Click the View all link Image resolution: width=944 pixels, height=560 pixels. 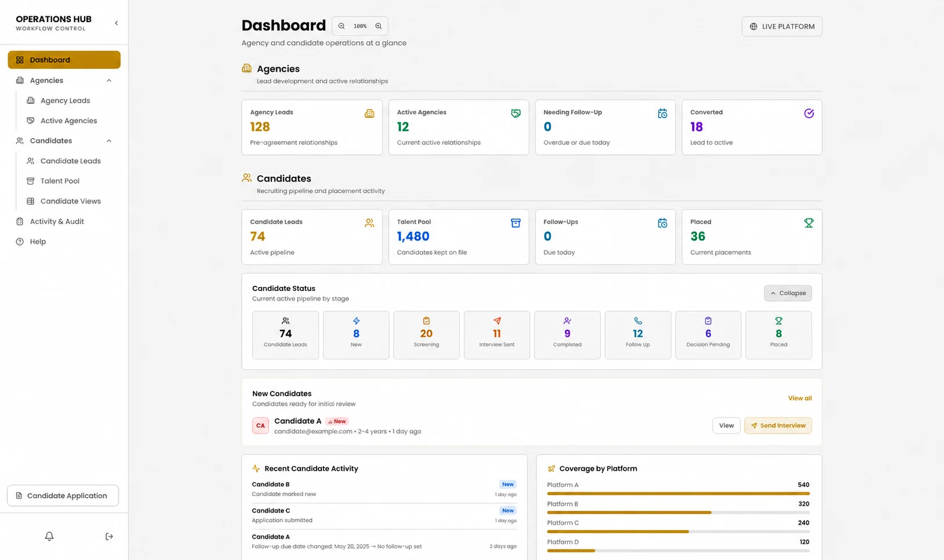pos(800,398)
